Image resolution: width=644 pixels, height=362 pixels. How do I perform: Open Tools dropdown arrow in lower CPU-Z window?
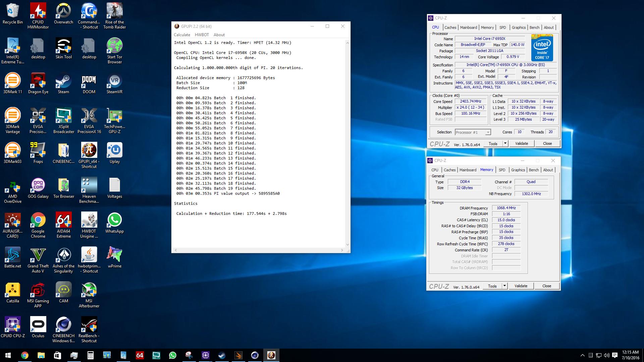coord(504,286)
